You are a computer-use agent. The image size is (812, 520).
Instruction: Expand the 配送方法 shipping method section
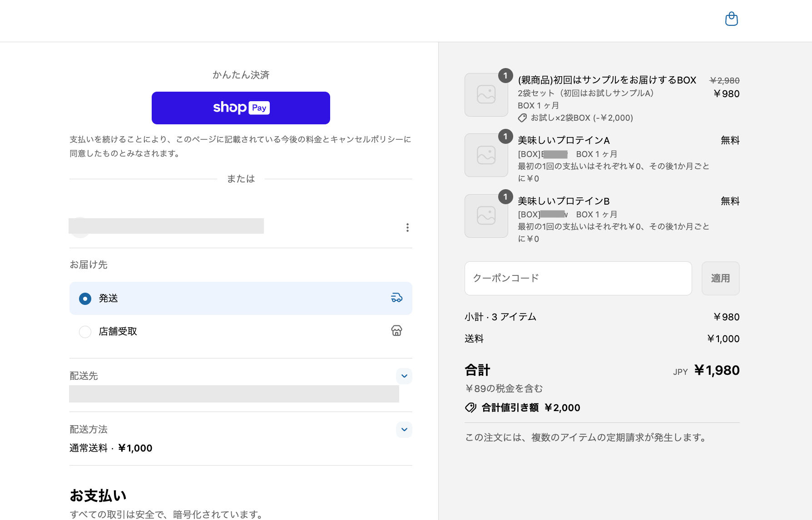click(x=404, y=430)
